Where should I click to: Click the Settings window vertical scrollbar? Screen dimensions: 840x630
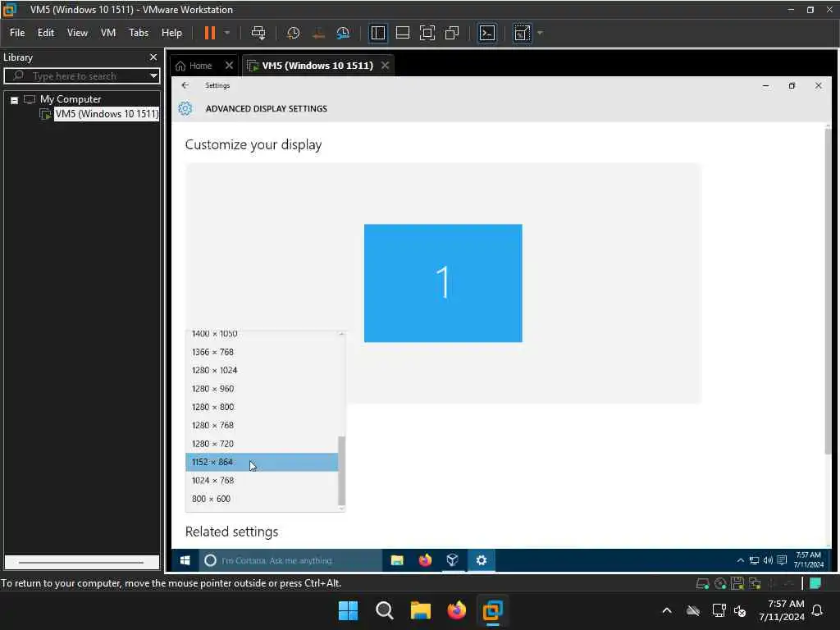click(x=828, y=292)
